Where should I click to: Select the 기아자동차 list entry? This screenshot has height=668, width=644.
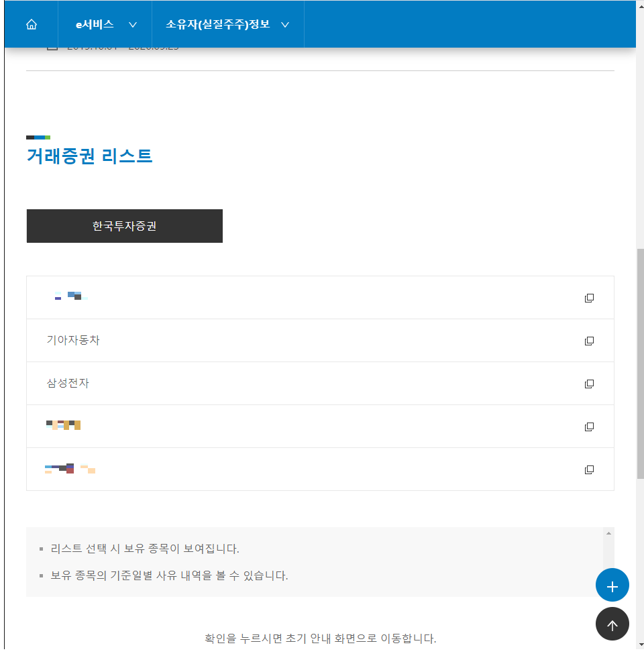tap(320, 341)
